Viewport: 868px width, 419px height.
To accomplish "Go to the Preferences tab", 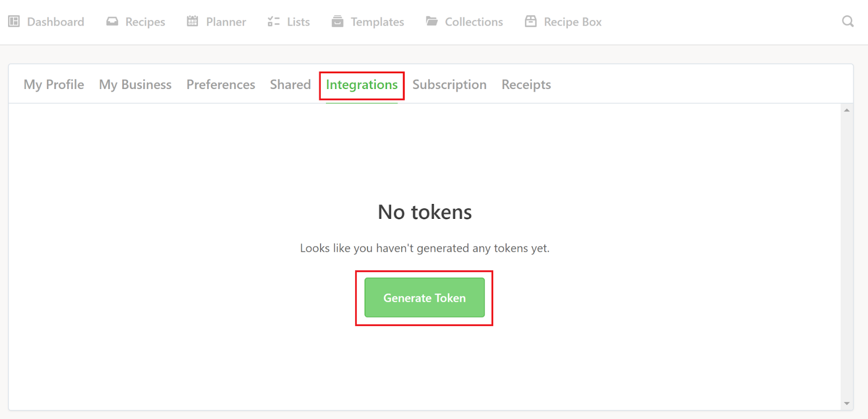I will coord(221,85).
